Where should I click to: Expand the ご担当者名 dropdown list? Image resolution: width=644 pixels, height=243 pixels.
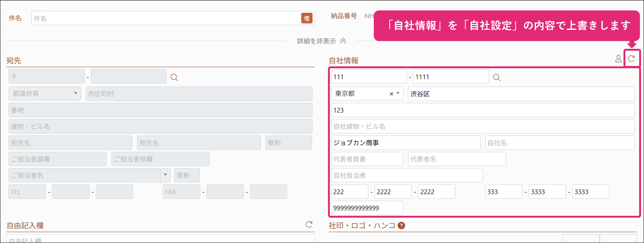point(165,175)
